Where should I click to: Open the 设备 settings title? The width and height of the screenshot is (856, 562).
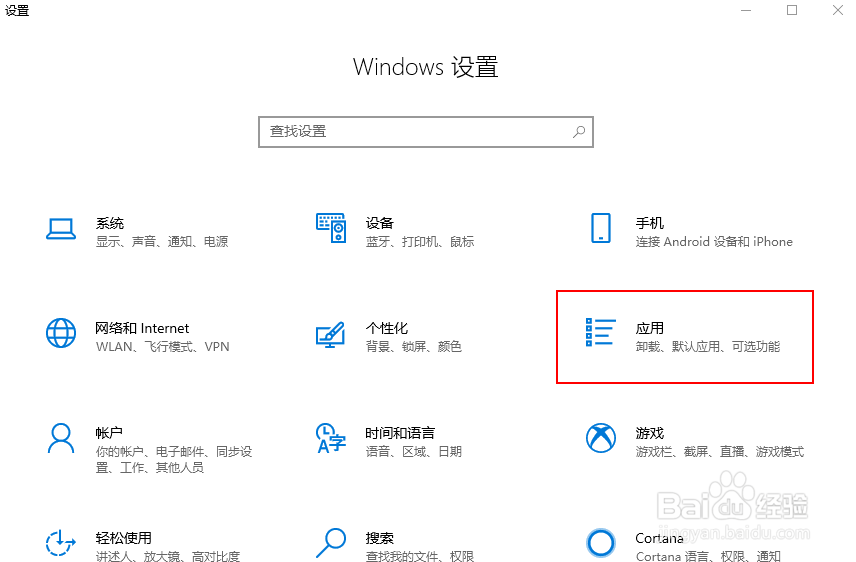coord(379,223)
